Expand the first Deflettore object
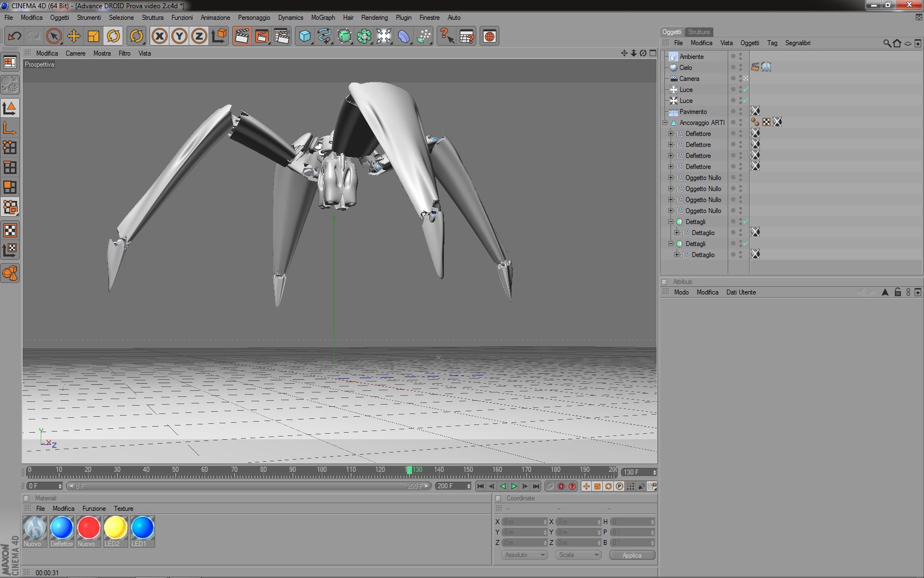Image resolution: width=924 pixels, height=578 pixels. 670,134
